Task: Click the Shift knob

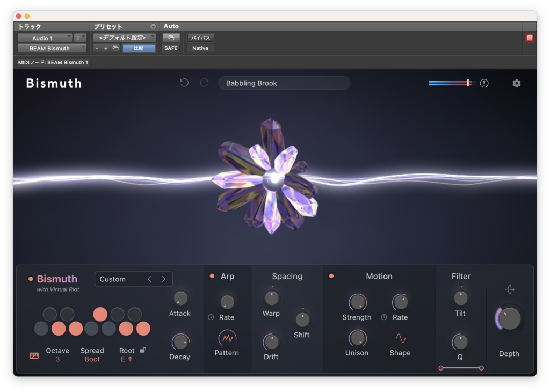Action: tap(302, 320)
